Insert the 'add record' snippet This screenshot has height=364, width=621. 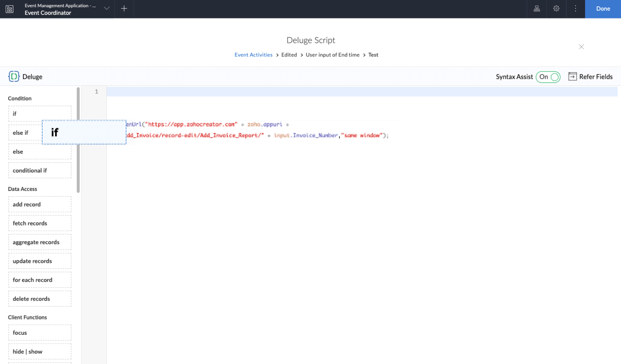pos(39,204)
